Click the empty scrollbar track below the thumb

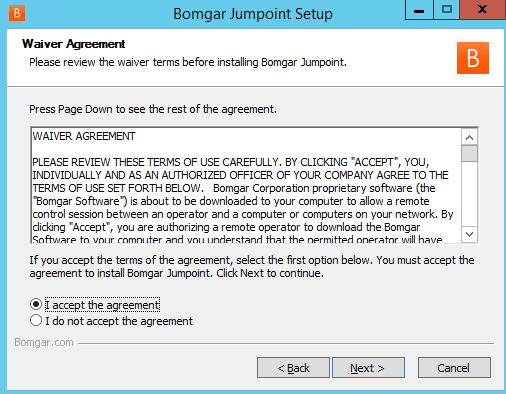click(x=469, y=194)
